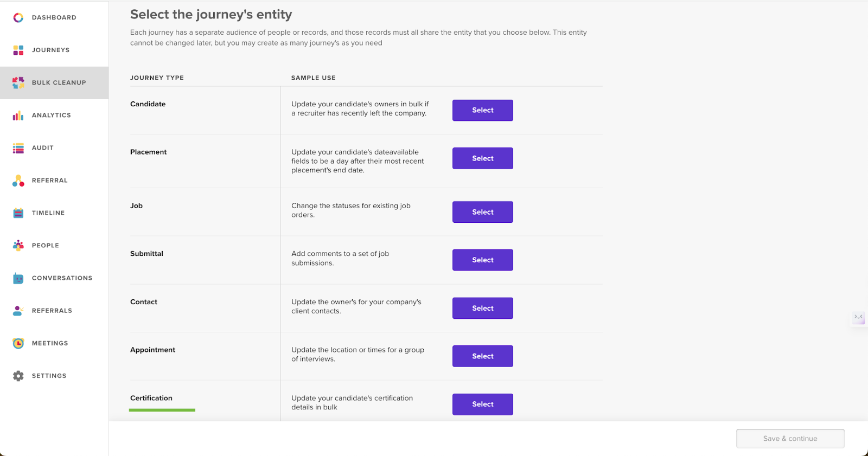Click the Referral label in sidebar
This screenshot has height=456, width=868.
point(50,181)
